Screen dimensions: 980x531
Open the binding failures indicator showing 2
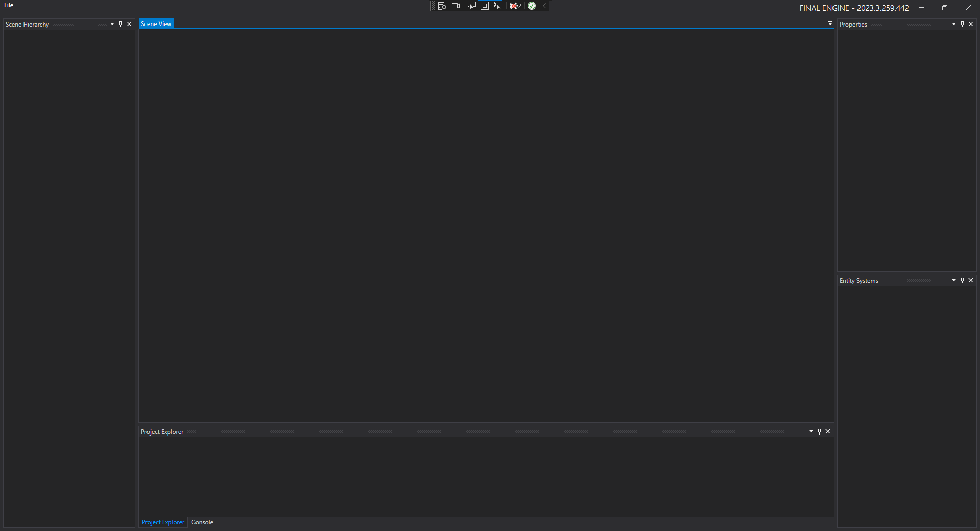point(516,6)
